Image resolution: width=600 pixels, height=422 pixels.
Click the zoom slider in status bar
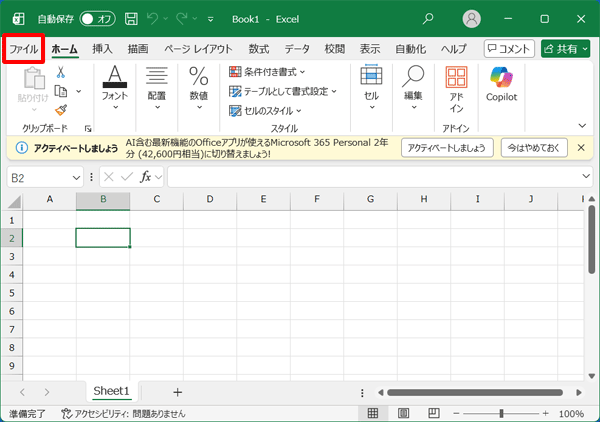(501, 413)
